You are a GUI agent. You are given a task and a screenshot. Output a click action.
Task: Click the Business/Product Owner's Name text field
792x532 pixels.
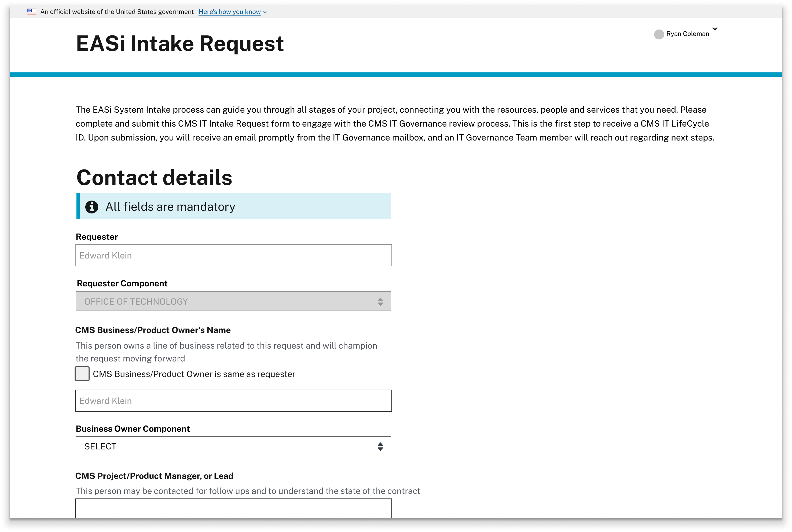coord(233,400)
